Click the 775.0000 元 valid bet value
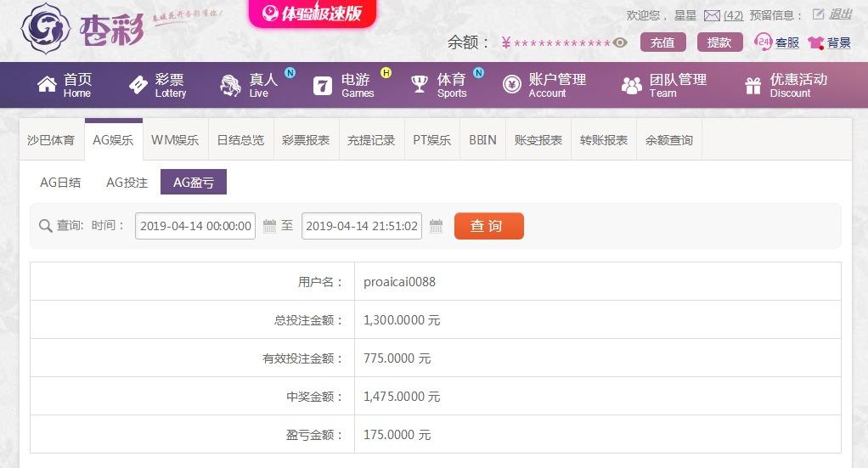This screenshot has height=468, width=868. coord(397,358)
